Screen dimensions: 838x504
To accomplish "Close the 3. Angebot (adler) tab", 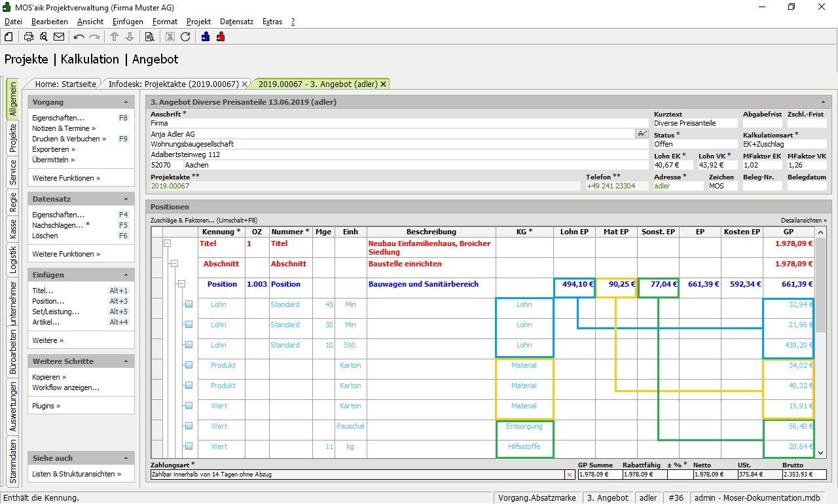I will click(x=384, y=84).
